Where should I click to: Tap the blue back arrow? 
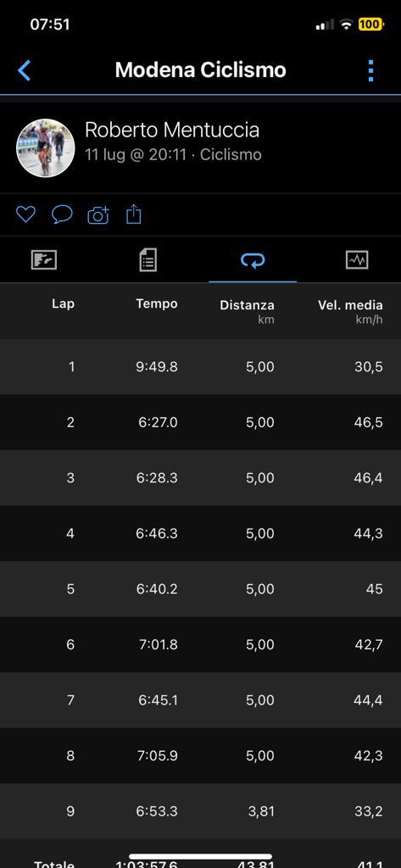24,71
